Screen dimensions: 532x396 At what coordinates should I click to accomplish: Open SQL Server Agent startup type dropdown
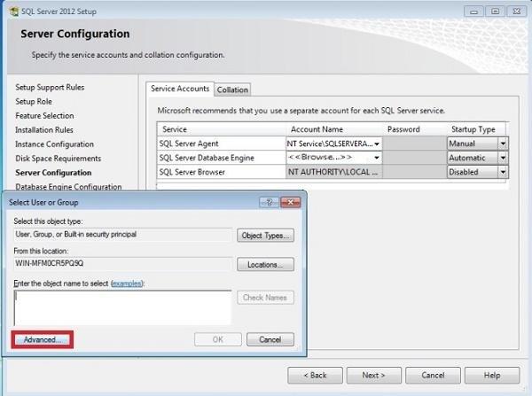tap(503, 144)
